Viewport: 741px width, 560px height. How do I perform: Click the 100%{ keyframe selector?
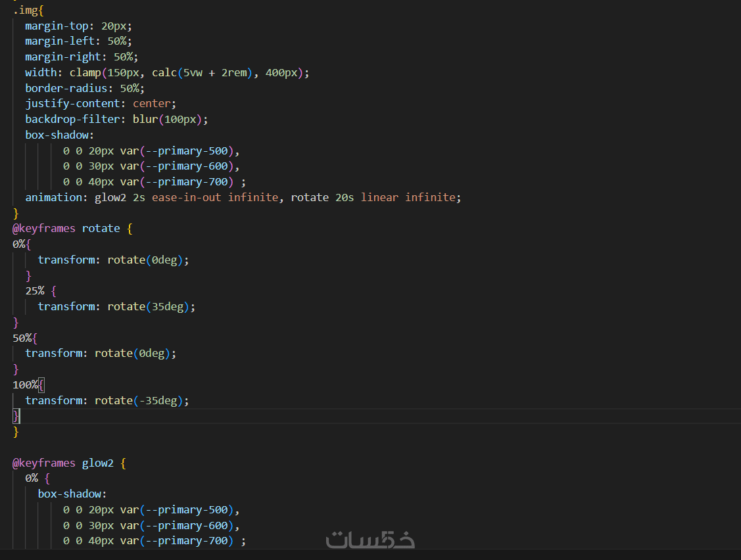coord(28,385)
